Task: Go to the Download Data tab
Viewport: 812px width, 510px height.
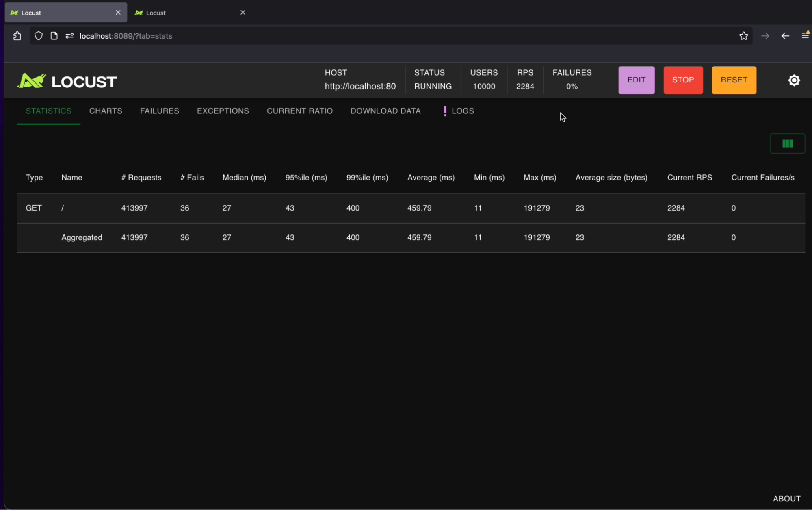Action: pyautogui.click(x=385, y=111)
